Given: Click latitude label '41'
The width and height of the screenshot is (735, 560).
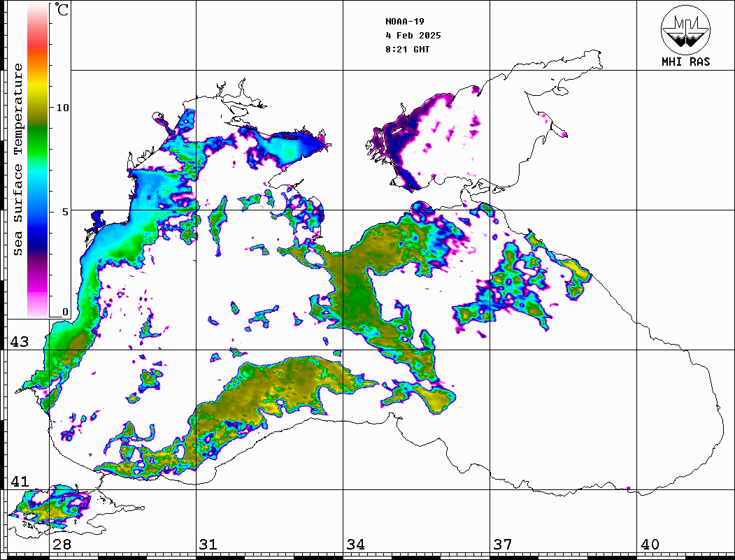Looking at the screenshot, I should (x=19, y=481).
